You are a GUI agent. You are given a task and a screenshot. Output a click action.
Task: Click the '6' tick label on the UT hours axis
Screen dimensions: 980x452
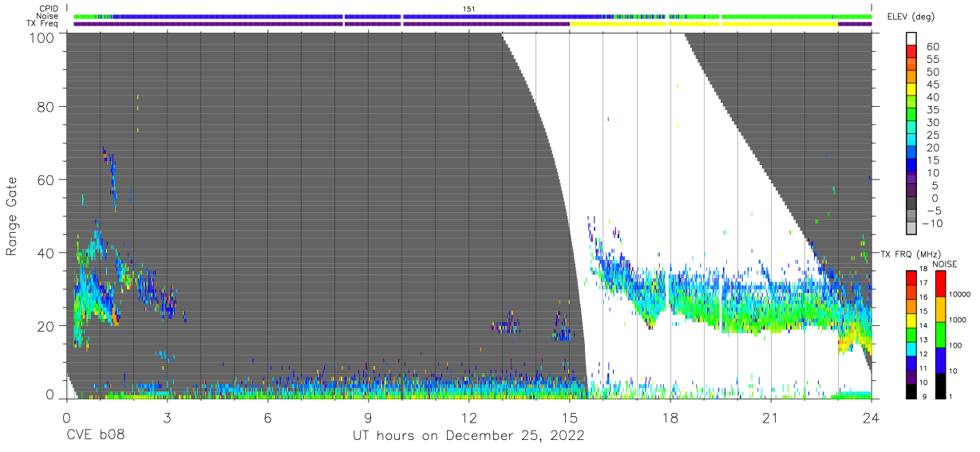(x=267, y=418)
